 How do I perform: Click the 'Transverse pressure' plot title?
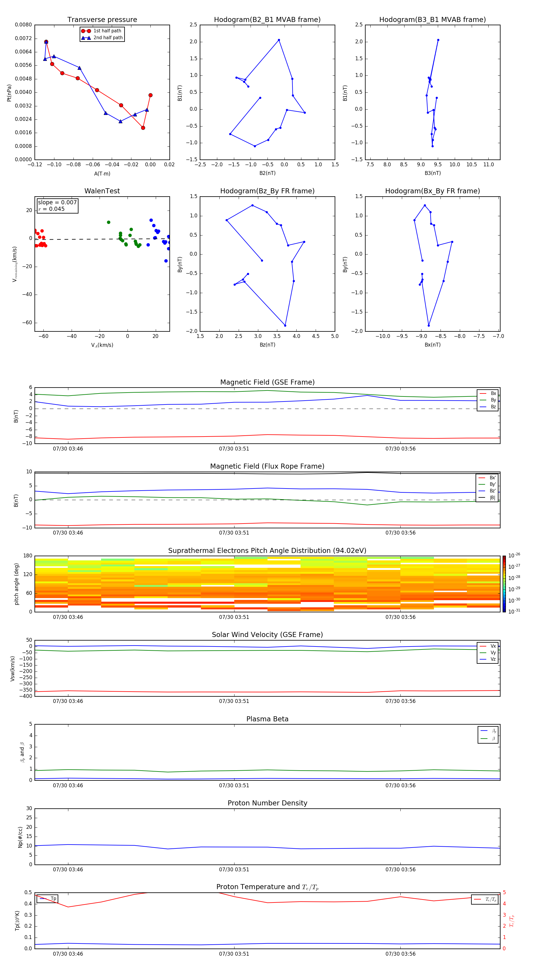102,19
